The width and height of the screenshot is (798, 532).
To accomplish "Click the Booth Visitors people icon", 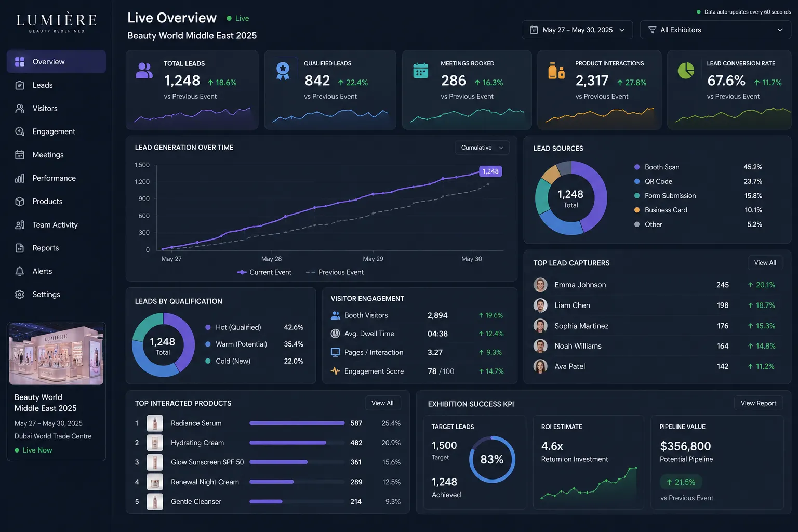I will tap(336, 315).
